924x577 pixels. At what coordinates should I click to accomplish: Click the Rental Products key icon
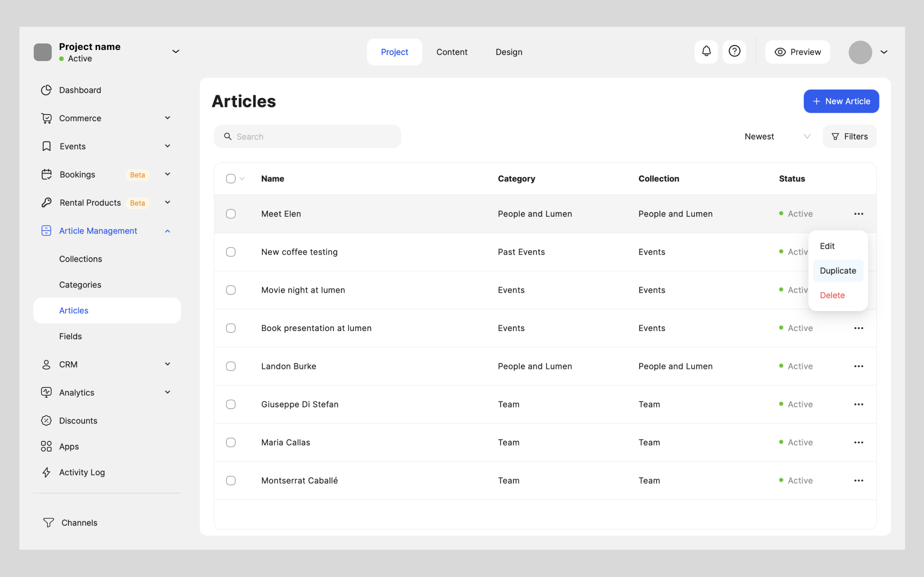(46, 203)
